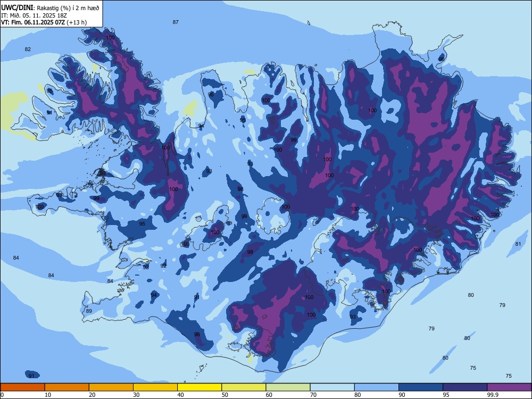This screenshot has height=399, width=532.
Task: Click the map value '87' over the northern sea
Action: point(176,22)
